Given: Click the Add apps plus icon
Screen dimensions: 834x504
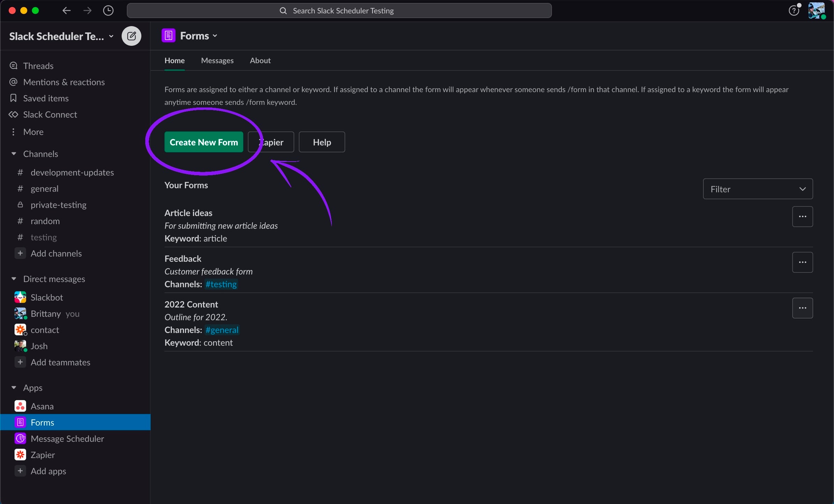Looking at the screenshot, I should click(x=20, y=471).
